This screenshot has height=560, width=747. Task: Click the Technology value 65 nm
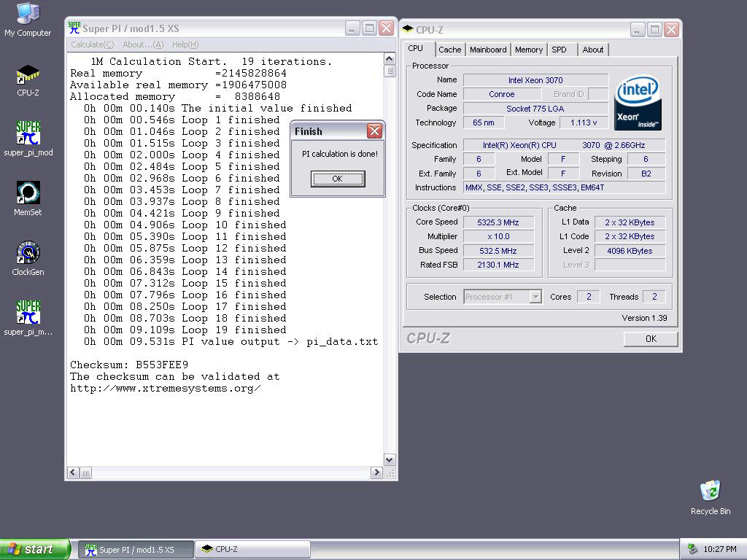(484, 122)
